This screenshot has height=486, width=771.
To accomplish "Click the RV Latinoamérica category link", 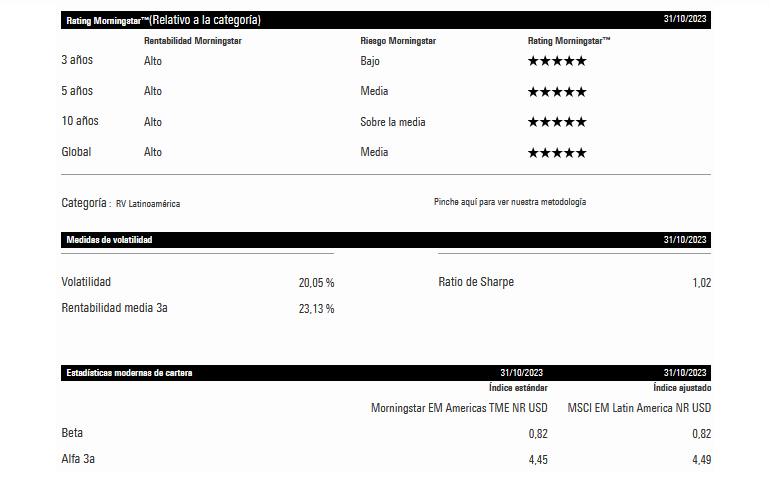I will pos(148,203).
